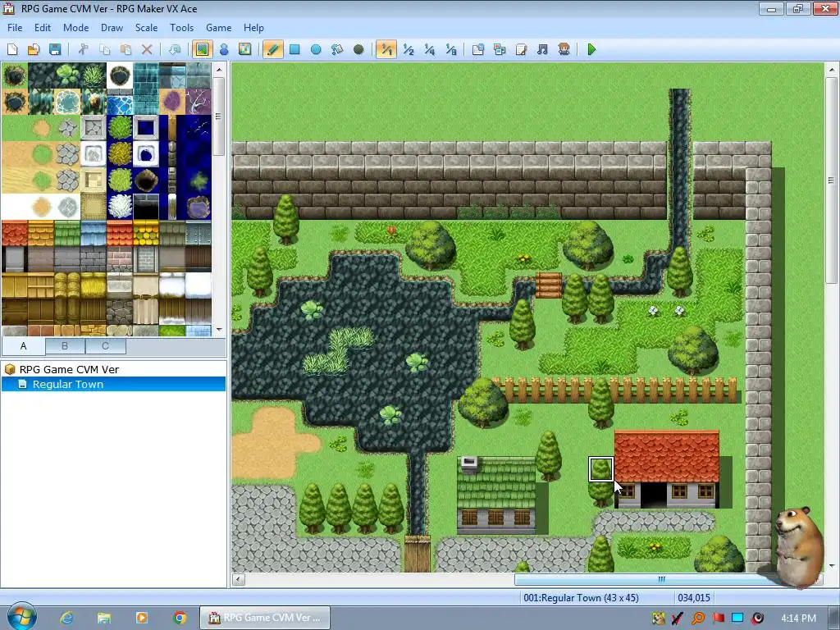Open the Resource Manager icon
The width and height of the screenshot is (840, 630).
(x=500, y=49)
